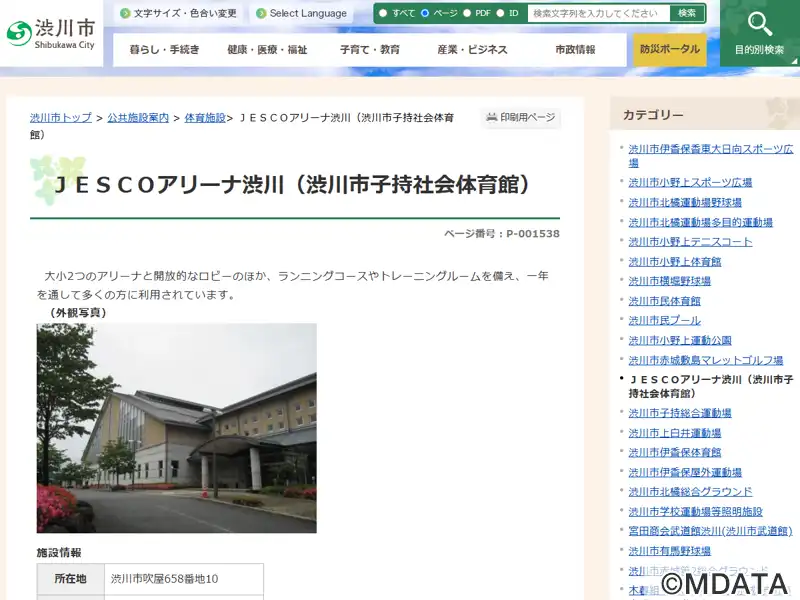Select the ページ search radio button

425,14
